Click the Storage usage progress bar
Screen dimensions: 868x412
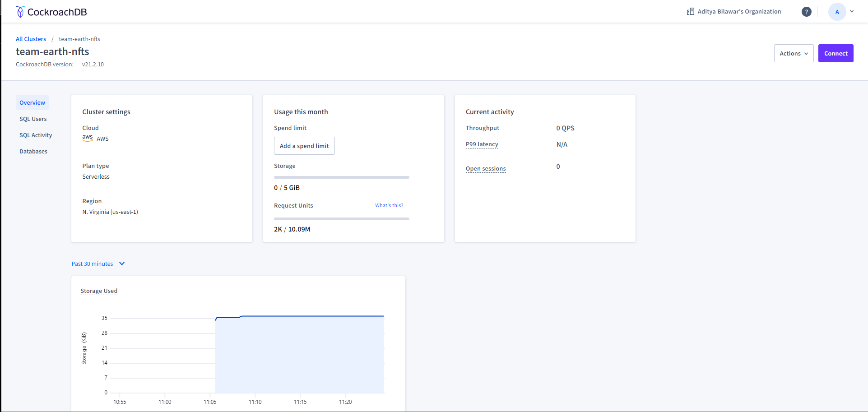(x=342, y=177)
